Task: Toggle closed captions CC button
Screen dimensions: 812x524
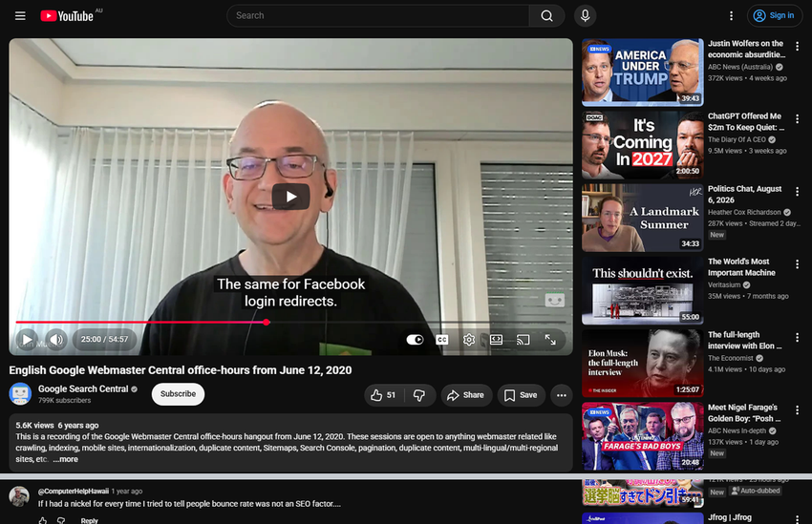Action: [442, 340]
